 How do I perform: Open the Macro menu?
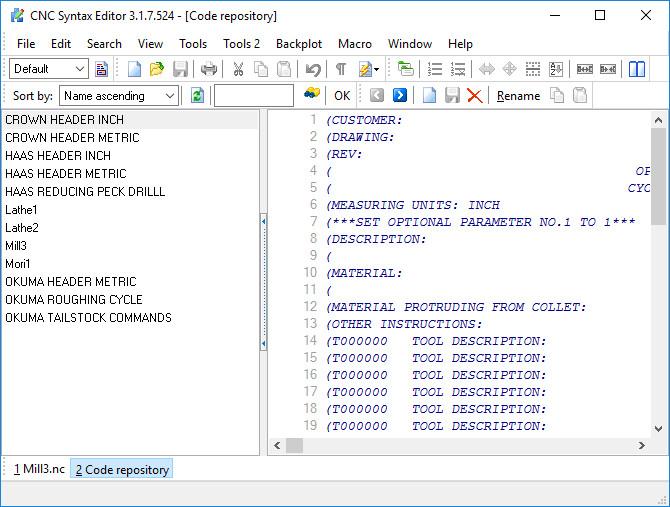[x=355, y=44]
